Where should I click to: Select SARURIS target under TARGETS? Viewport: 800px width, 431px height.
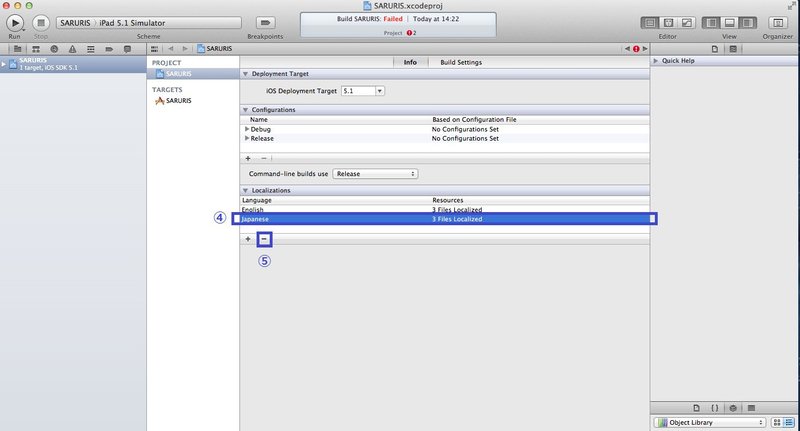[173, 101]
